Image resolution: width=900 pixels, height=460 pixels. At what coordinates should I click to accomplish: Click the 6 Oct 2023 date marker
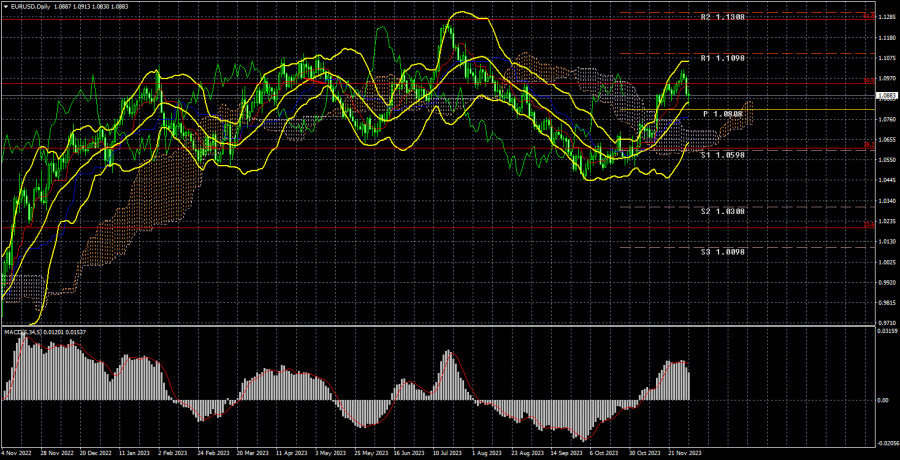coord(602,452)
